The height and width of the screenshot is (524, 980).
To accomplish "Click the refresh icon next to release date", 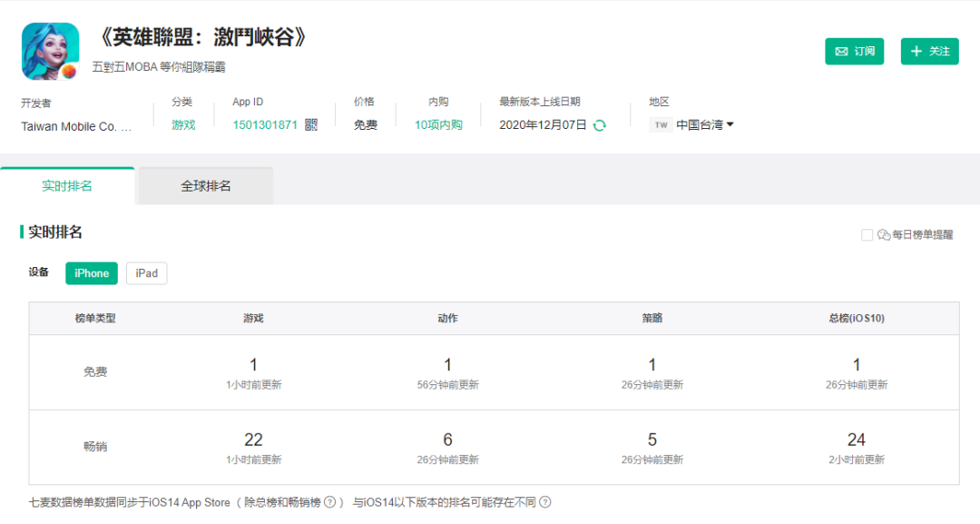I will [600, 125].
